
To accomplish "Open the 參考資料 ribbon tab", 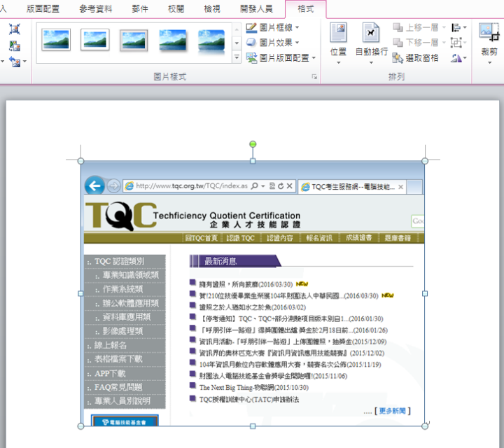I will coord(95,8).
